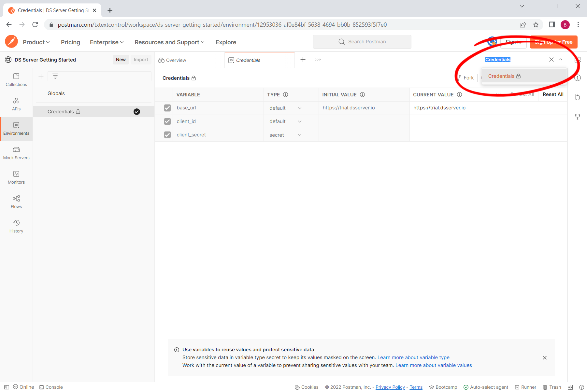This screenshot has width=587, height=392.
Task: Open the Flows sidebar panel
Action: pyautogui.click(x=16, y=202)
